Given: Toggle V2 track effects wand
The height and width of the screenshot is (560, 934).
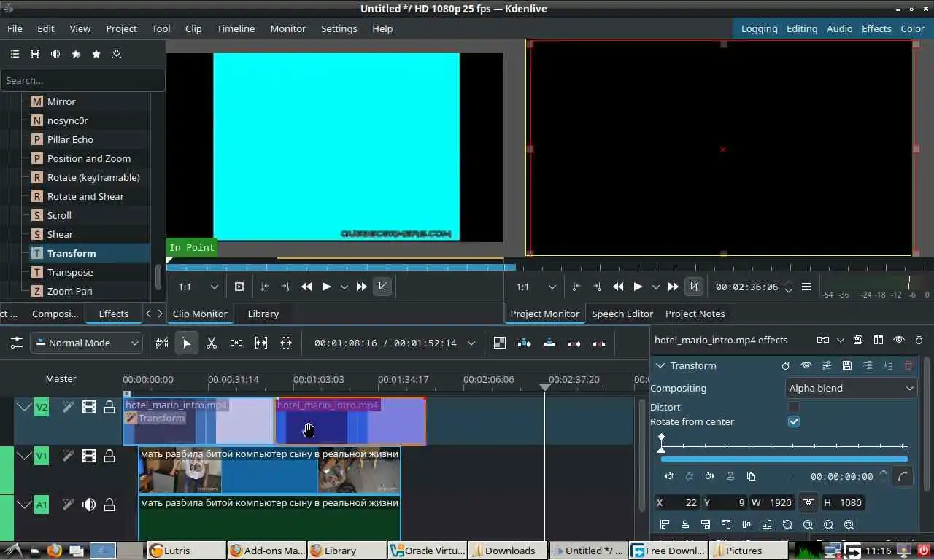Looking at the screenshot, I should point(69,407).
